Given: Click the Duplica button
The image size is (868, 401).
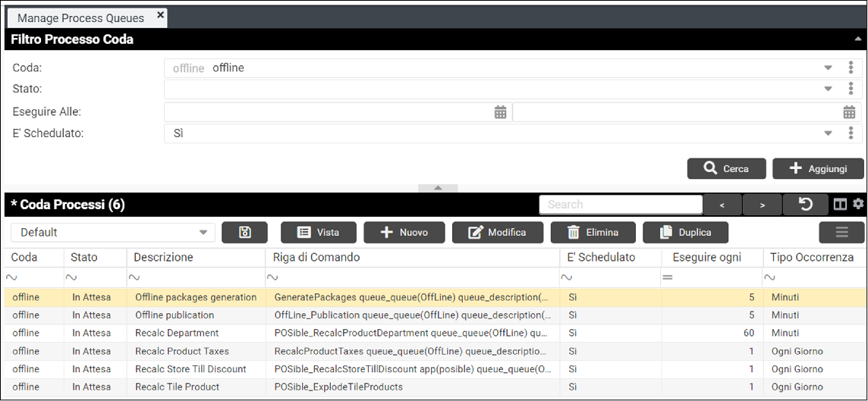Looking at the screenshot, I should tap(686, 233).
